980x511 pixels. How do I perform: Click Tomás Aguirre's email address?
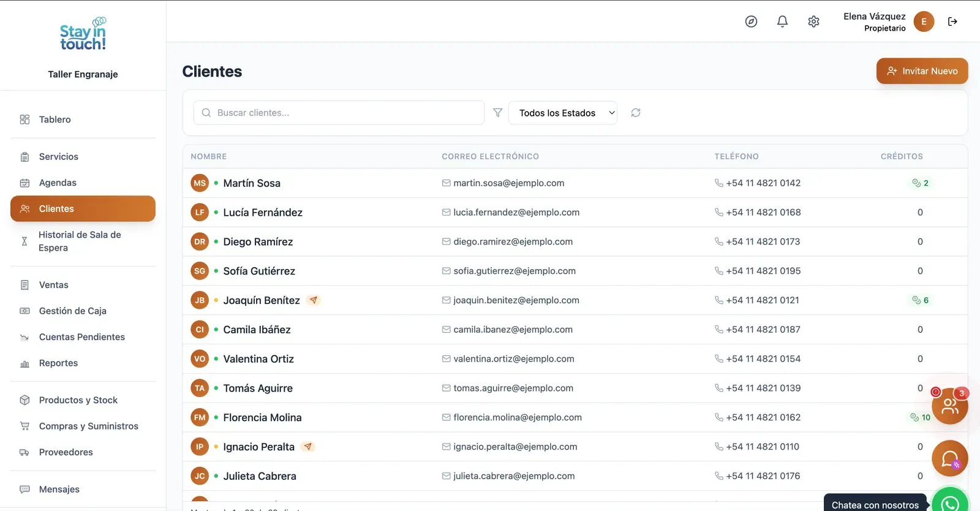[x=513, y=388]
